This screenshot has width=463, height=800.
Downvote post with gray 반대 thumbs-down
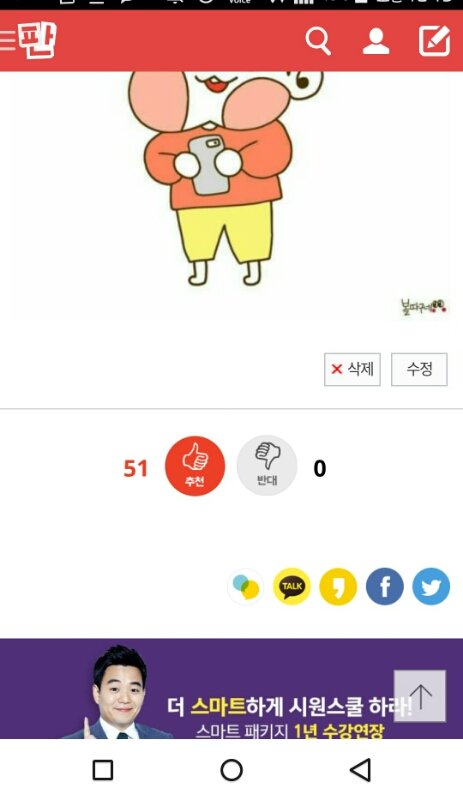click(266, 466)
